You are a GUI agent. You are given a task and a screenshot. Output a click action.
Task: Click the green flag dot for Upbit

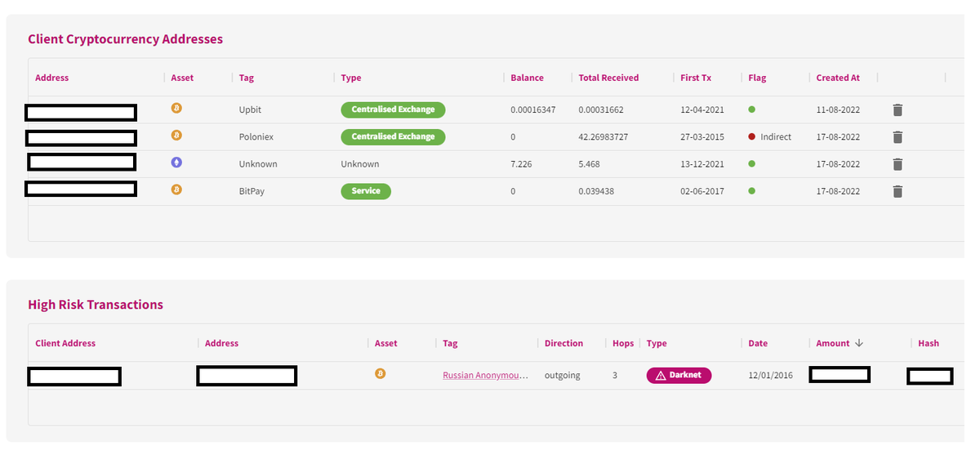pos(751,109)
